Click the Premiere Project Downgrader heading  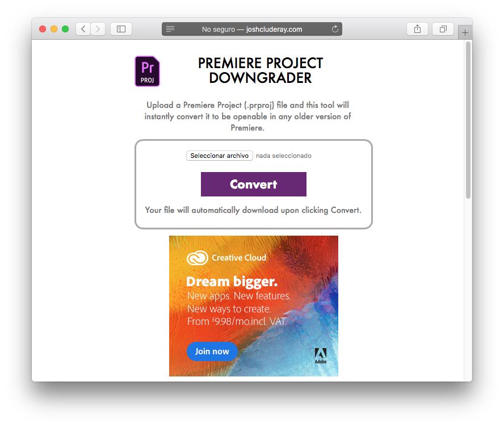click(260, 70)
